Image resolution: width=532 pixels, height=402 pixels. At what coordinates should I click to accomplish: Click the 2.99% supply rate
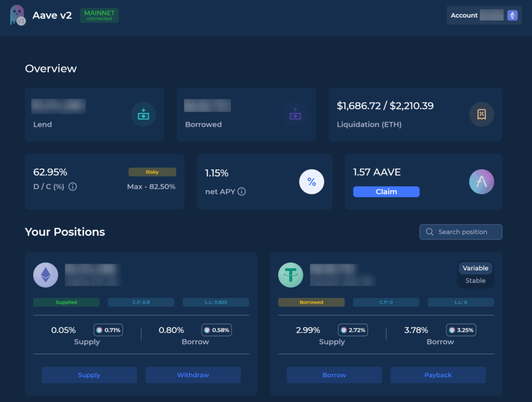pyautogui.click(x=308, y=330)
